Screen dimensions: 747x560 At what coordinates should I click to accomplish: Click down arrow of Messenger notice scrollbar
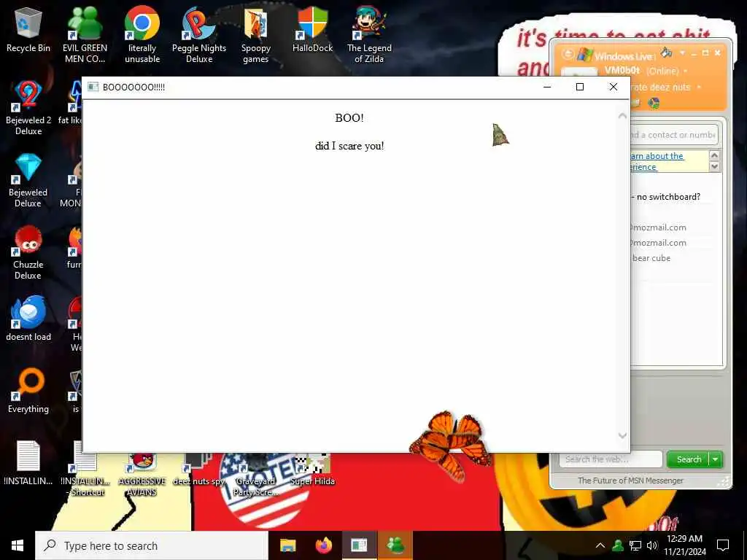click(714, 167)
